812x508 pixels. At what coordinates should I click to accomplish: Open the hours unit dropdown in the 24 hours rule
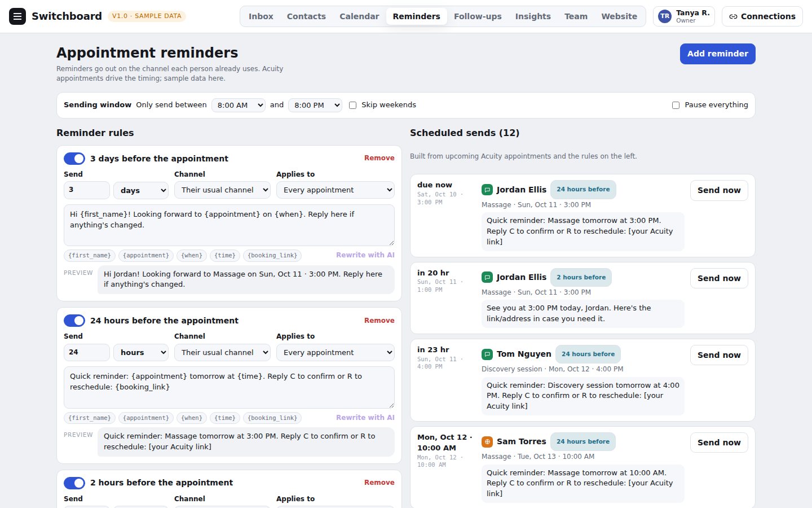click(141, 352)
